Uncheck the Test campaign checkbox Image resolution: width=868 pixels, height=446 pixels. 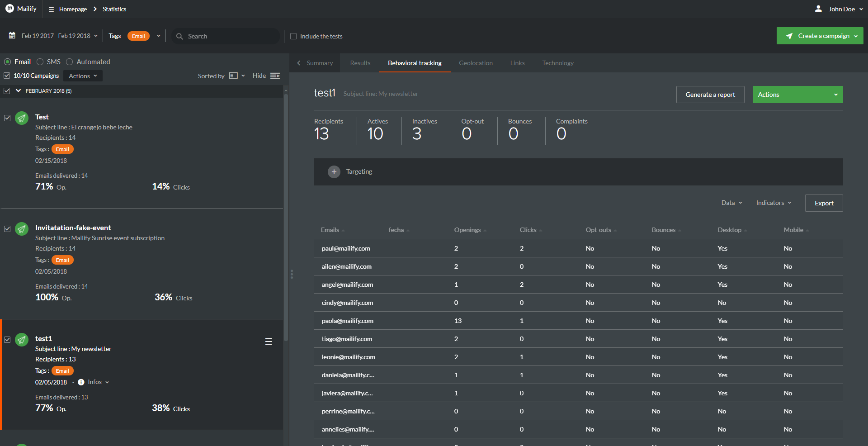pyautogui.click(x=7, y=118)
